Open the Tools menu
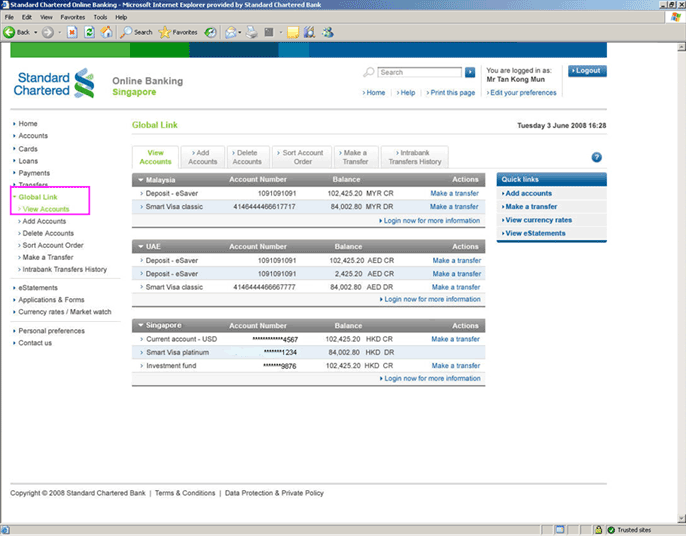The width and height of the screenshot is (686, 536). coord(100,17)
